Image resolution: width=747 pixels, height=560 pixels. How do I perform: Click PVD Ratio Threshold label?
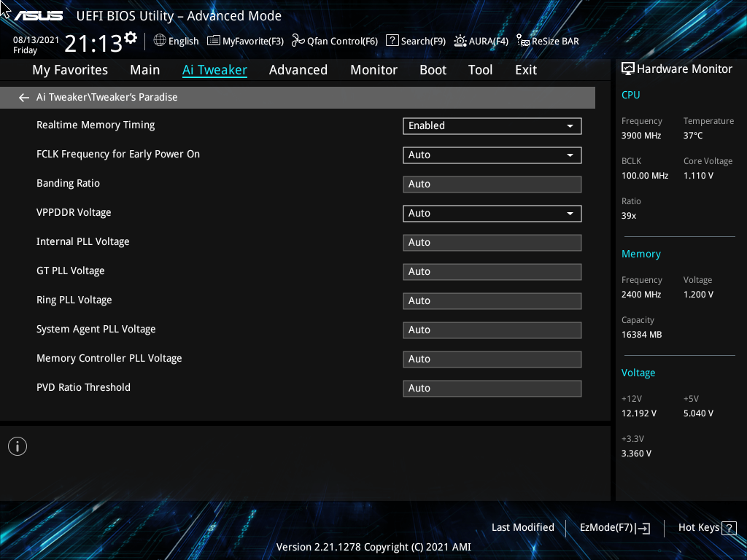tap(83, 388)
